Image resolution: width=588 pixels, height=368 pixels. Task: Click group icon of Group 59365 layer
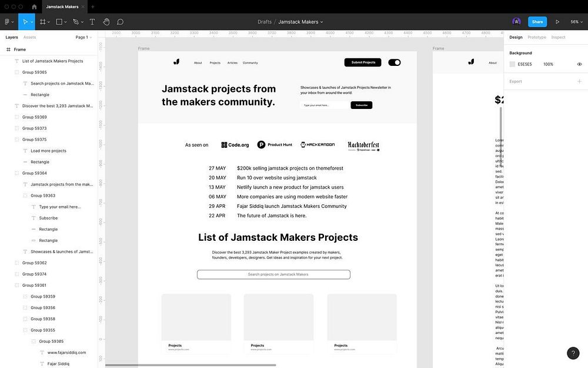point(16,72)
